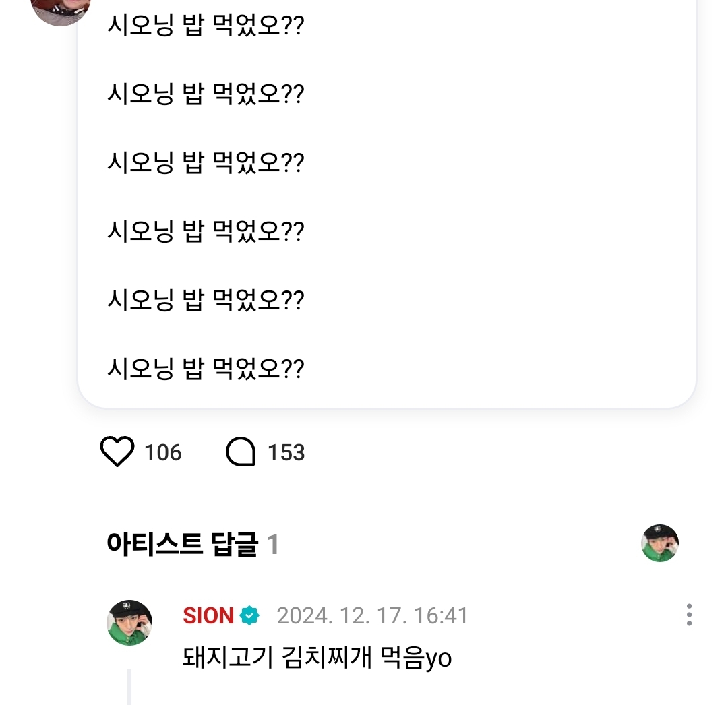Click the gray thread line under SION's avatar
Screen dimensions: 728x705
point(129,687)
